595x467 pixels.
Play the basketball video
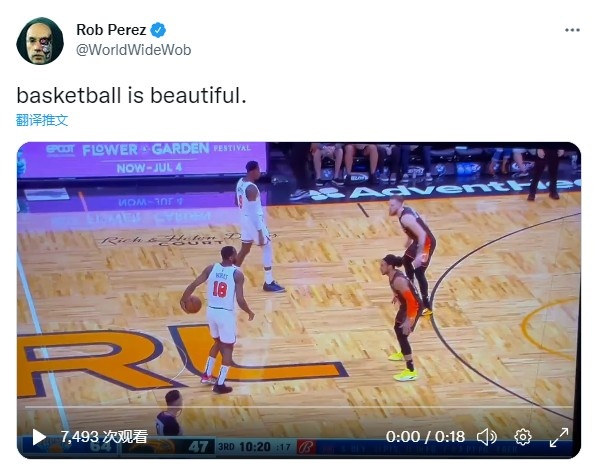point(38,437)
